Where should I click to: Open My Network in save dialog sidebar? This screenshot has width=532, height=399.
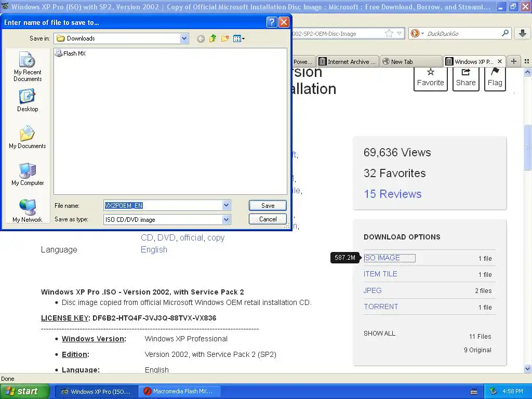[x=28, y=210]
